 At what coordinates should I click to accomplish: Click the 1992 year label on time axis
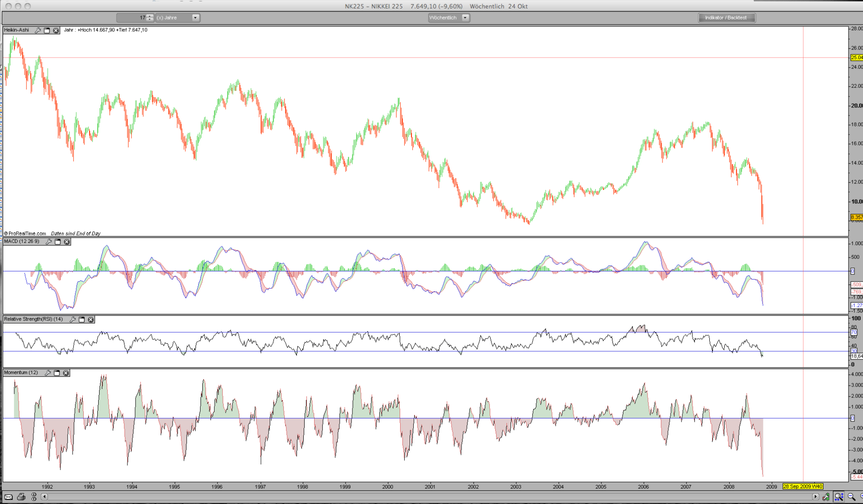click(47, 487)
